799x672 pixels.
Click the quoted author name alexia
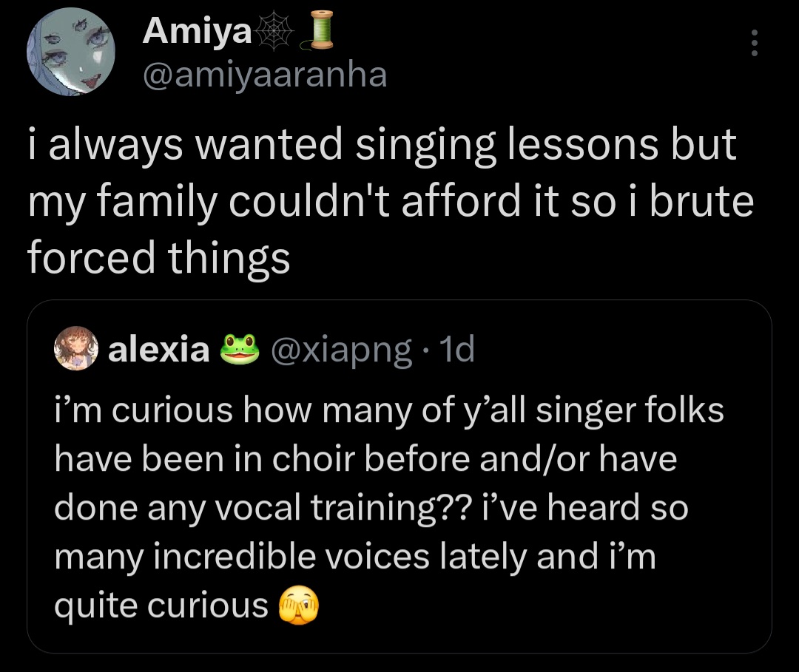[x=159, y=350]
